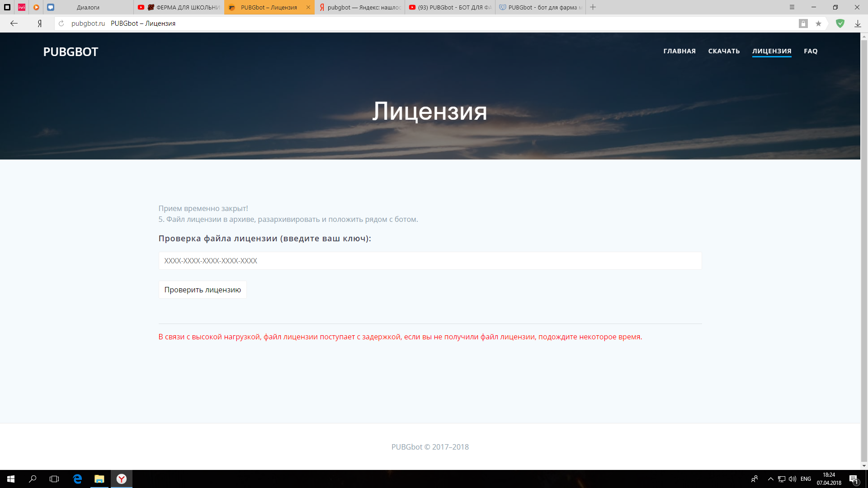Open the Yandex Browser settings menu
This screenshot has width=868, height=488.
[792, 7]
